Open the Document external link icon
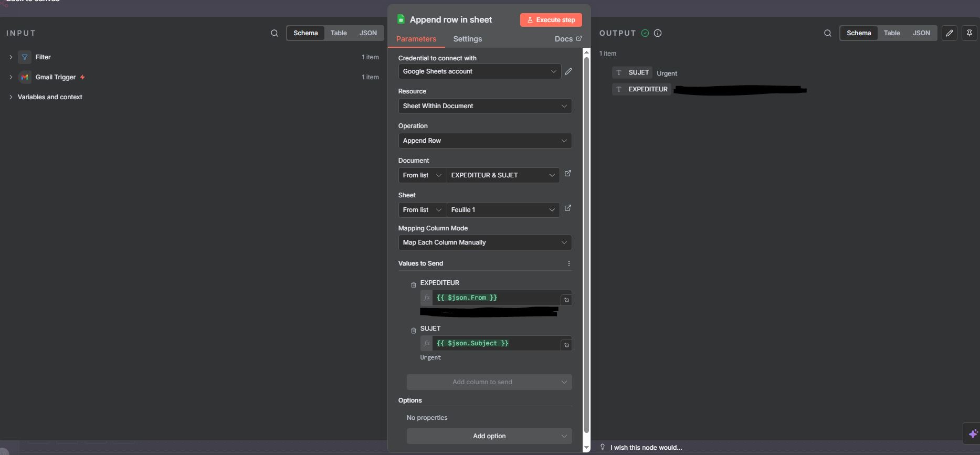Image resolution: width=980 pixels, height=455 pixels. [x=568, y=174]
